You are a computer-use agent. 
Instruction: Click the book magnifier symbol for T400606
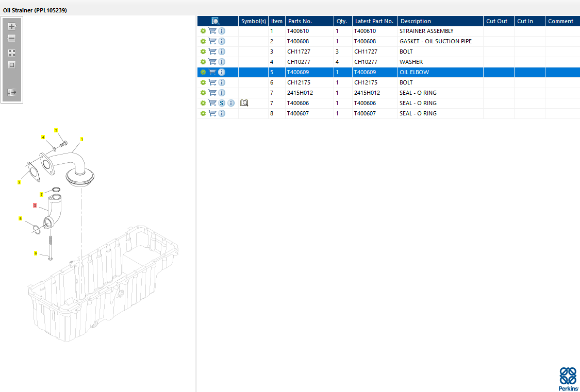point(244,103)
